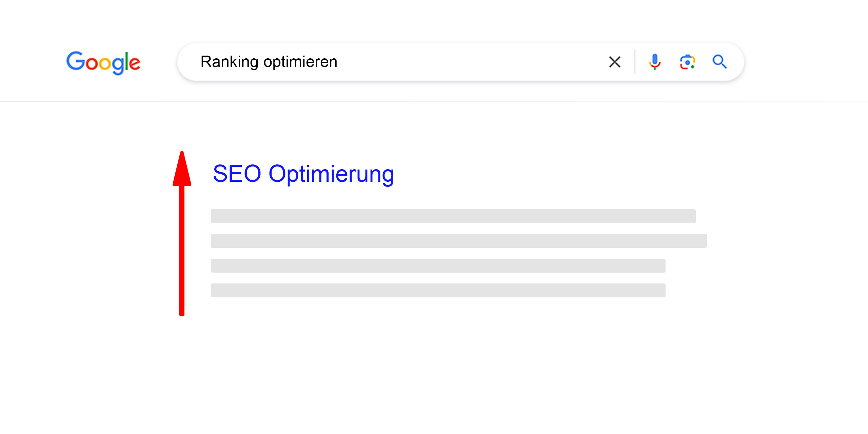This screenshot has width=868, height=434.
Task: Select the first gray snippet placeholder line
Action: point(453,216)
